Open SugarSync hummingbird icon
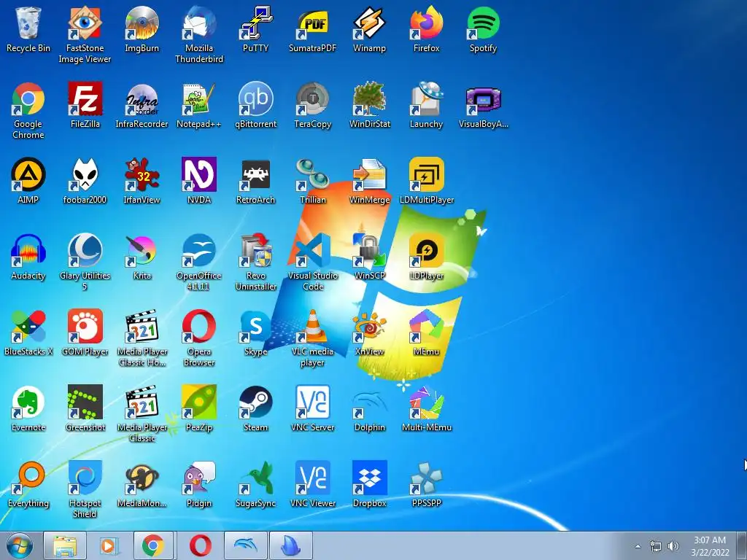This screenshot has height=560, width=747. coord(256,478)
